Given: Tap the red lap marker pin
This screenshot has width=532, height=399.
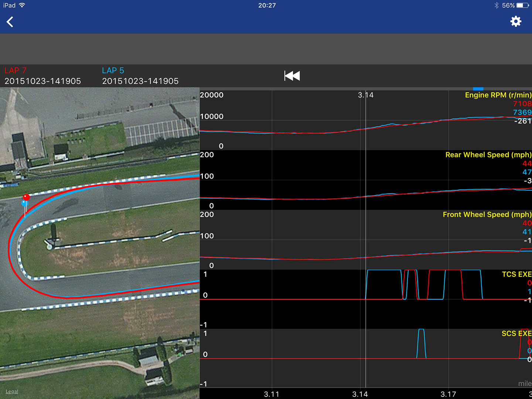Looking at the screenshot, I should (x=26, y=197).
